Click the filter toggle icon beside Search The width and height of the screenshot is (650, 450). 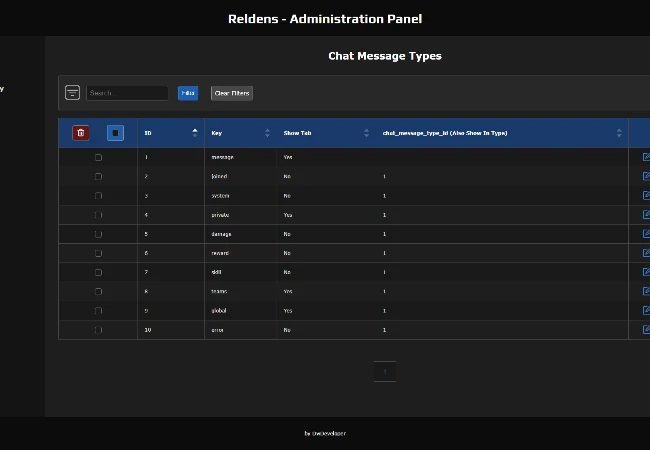coord(73,93)
